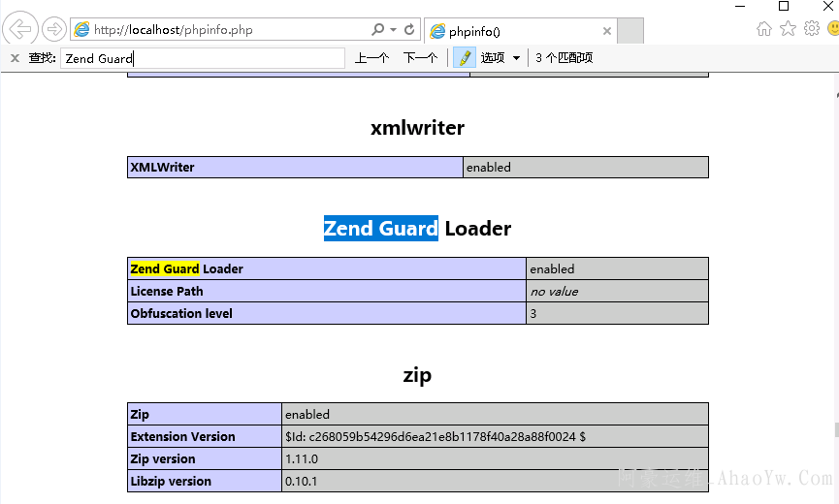839x504 pixels.
Task: Click 下一个 to find next match
Action: 420,58
